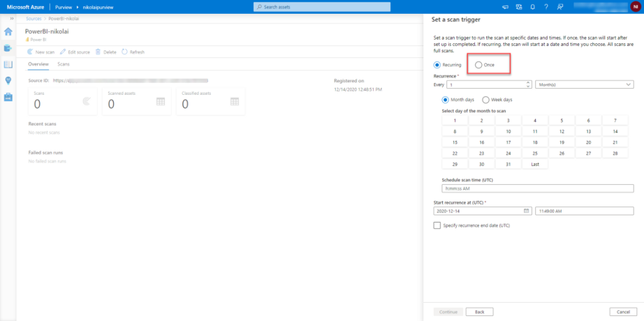Click the 11:49:00 AM start time field
644x321 pixels.
(585, 211)
